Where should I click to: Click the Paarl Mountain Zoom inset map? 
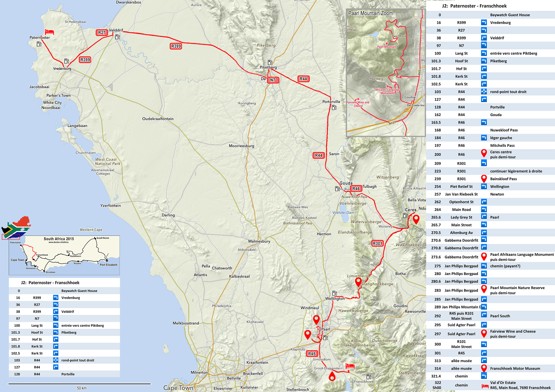click(386, 72)
